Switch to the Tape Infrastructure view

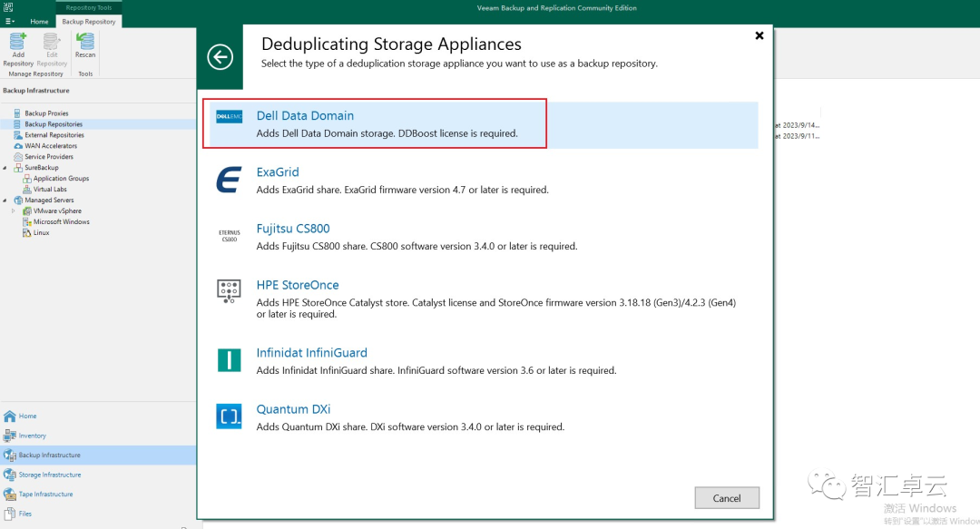[51, 494]
